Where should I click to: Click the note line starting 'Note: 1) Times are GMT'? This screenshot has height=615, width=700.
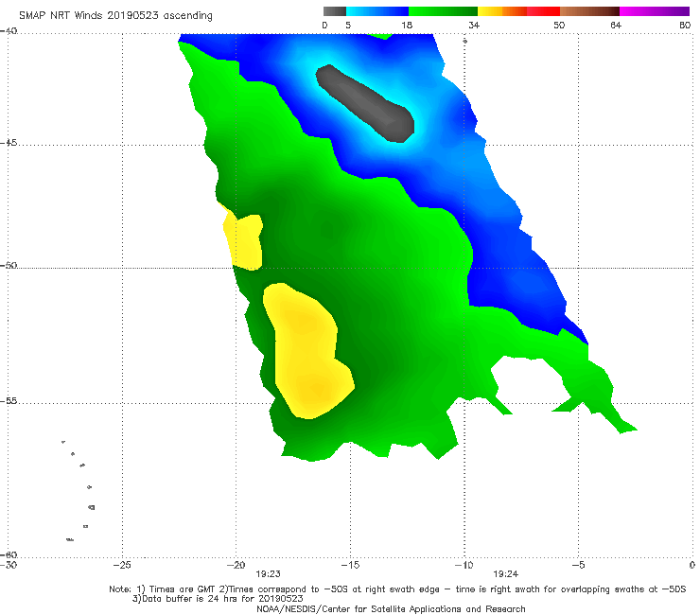397,589
